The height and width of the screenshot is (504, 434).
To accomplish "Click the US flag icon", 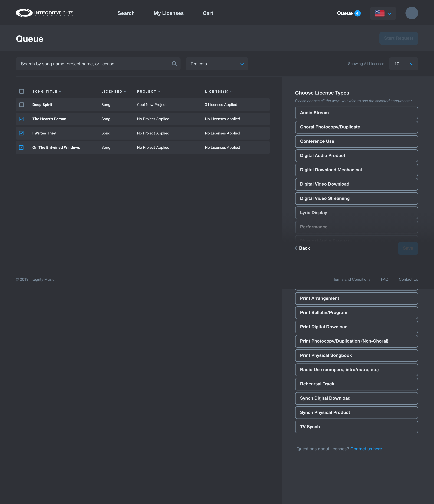I will coord(379,13).
